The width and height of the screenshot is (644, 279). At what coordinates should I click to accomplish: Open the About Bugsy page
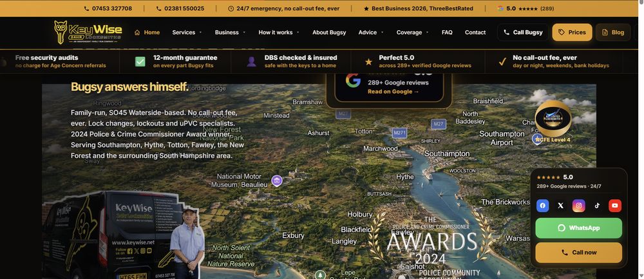pos(329,32)
